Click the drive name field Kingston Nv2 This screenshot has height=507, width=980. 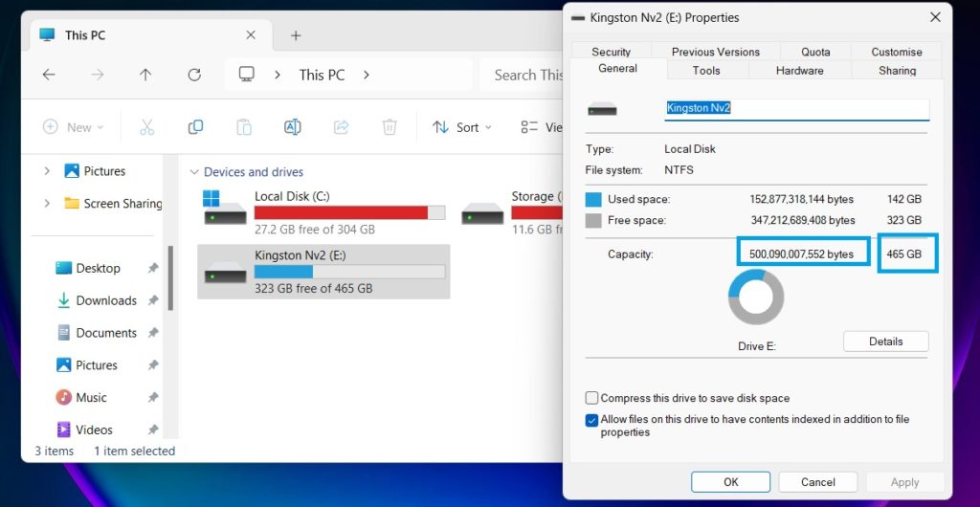point(796,109)
